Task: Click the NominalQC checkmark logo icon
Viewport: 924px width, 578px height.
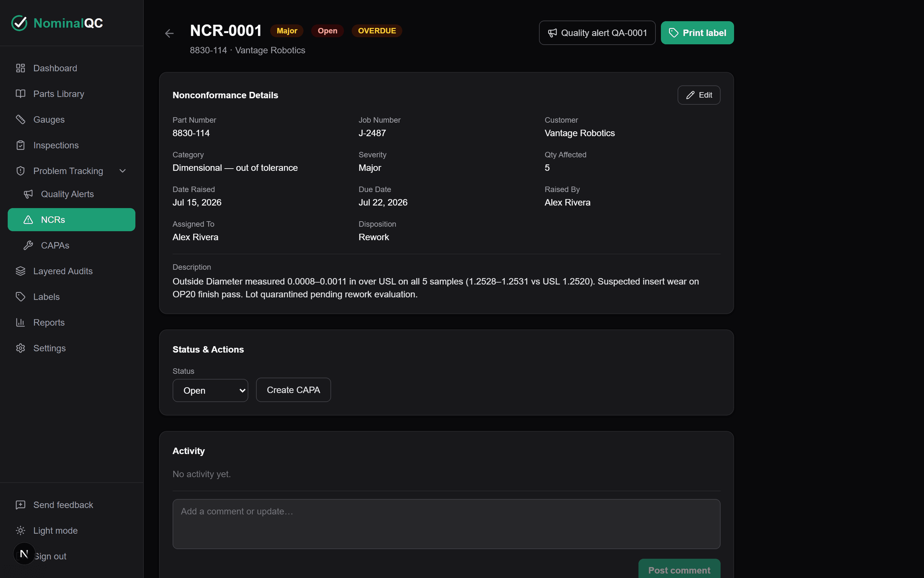Action: click(x=19, y=23)
